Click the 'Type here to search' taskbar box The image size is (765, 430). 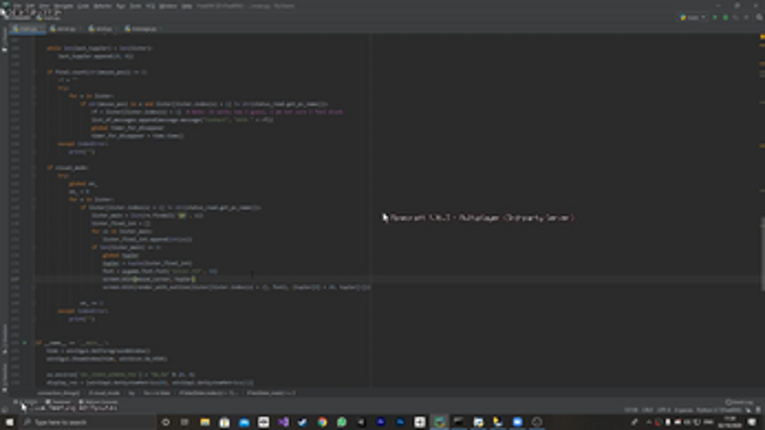pyautogui.click(x=88, y=422)
